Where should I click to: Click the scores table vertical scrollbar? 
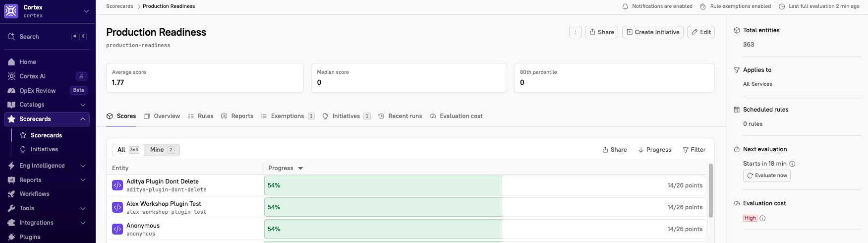pos(711,191)
